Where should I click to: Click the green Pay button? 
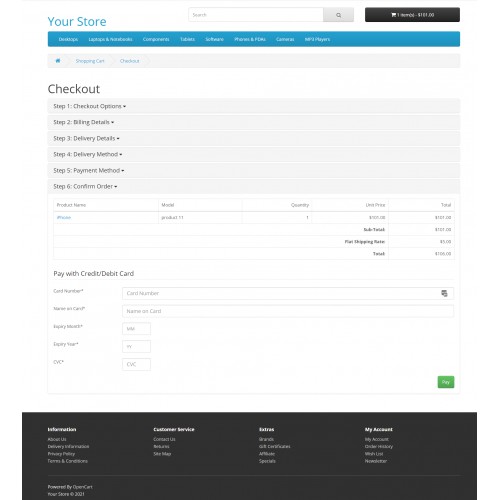click(x=446, y=382)
